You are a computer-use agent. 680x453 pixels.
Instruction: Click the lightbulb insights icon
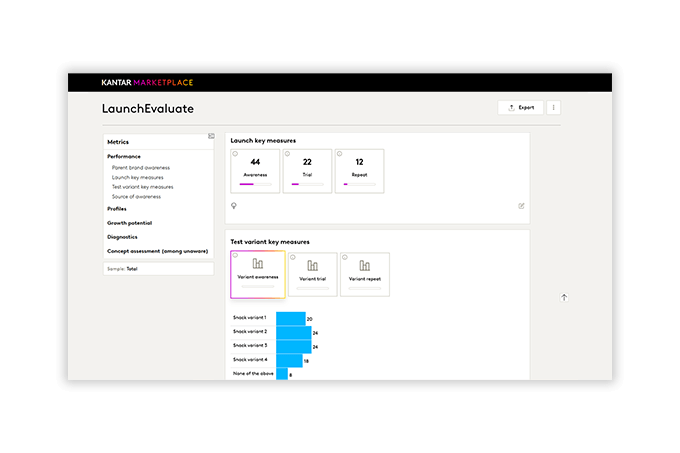[234, 206]
